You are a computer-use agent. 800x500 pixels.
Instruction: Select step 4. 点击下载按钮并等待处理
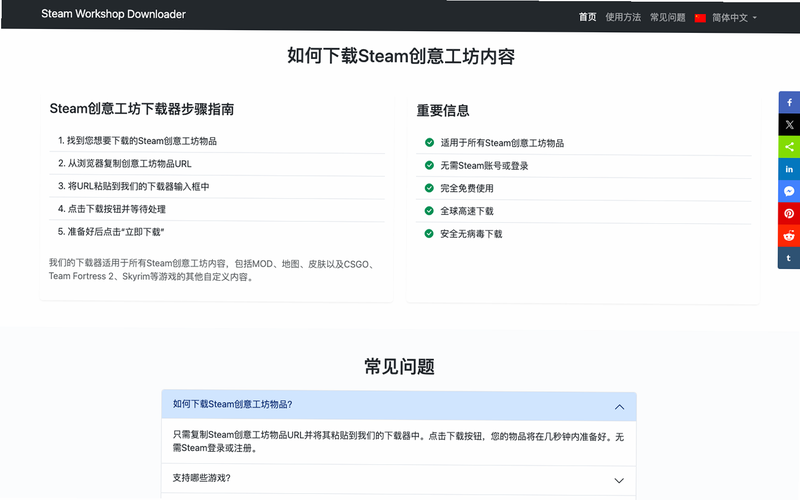click(x=217, y=209)
